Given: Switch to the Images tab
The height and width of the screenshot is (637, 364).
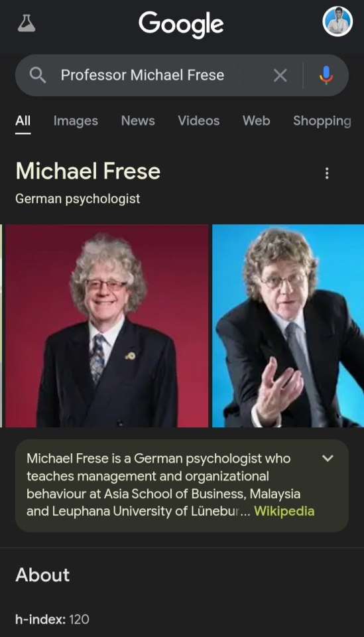Looking at the screenshot, I should pyautogui.click(x=76, y=121).
